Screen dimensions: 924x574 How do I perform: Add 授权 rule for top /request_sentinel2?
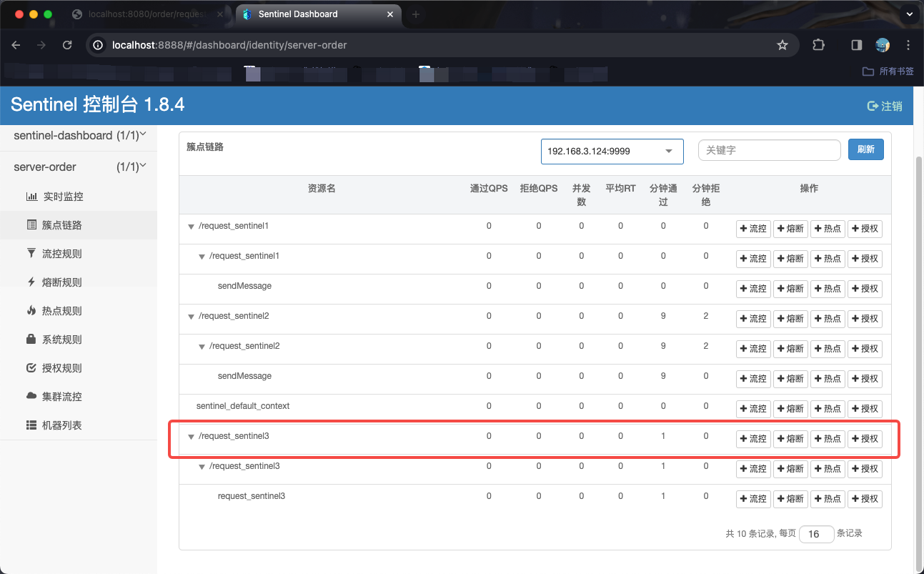(x=865, y=319)
